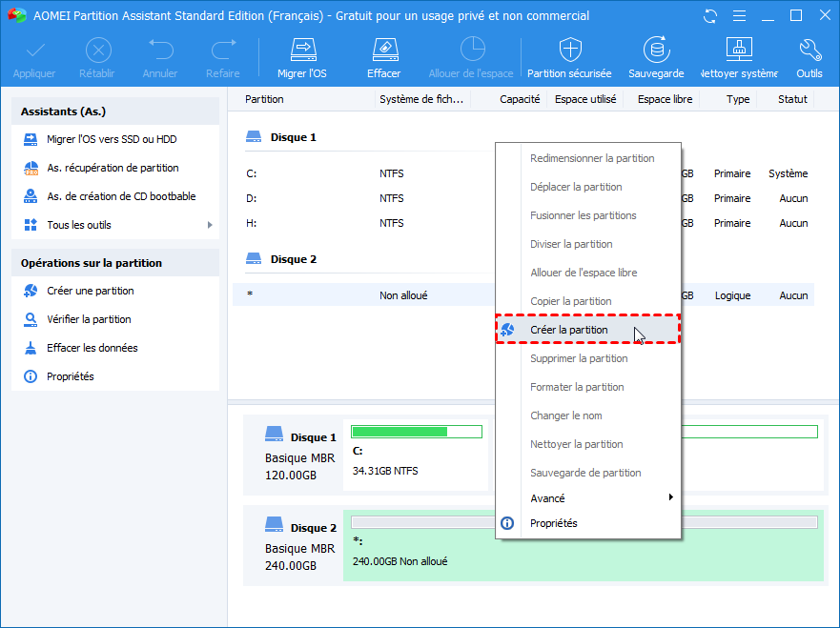Select the Non alloué partition row

(523, 295)
